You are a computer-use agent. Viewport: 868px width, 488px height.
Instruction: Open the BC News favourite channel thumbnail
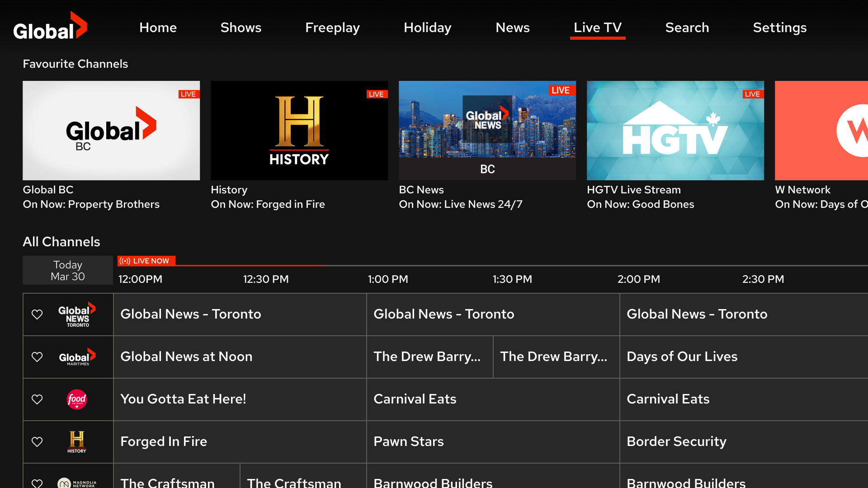pyautogui.click(x=487, y=130)
